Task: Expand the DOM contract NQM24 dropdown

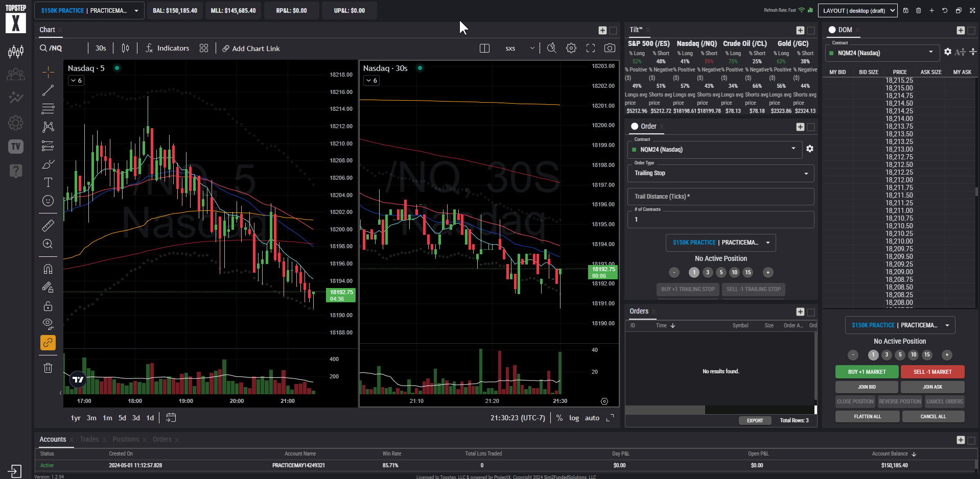Action: pyautogui.click(x=882, y=53)
